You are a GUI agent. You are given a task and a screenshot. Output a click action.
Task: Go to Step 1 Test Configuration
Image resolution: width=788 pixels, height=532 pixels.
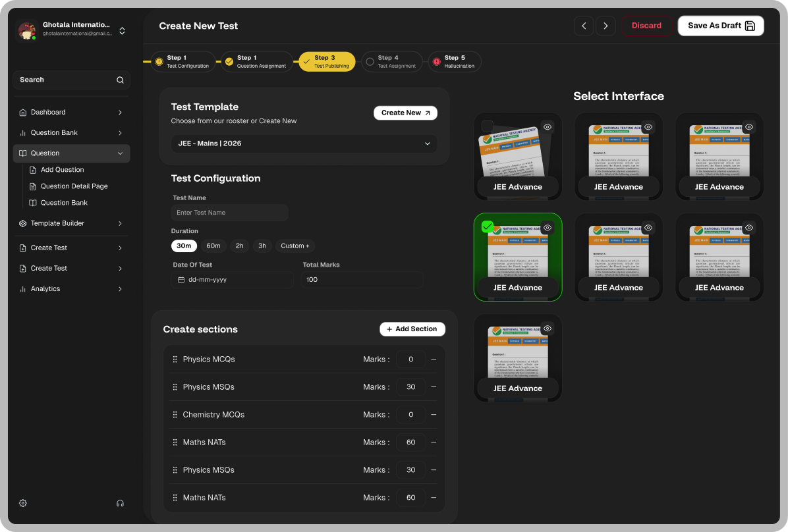pos(183,62)
